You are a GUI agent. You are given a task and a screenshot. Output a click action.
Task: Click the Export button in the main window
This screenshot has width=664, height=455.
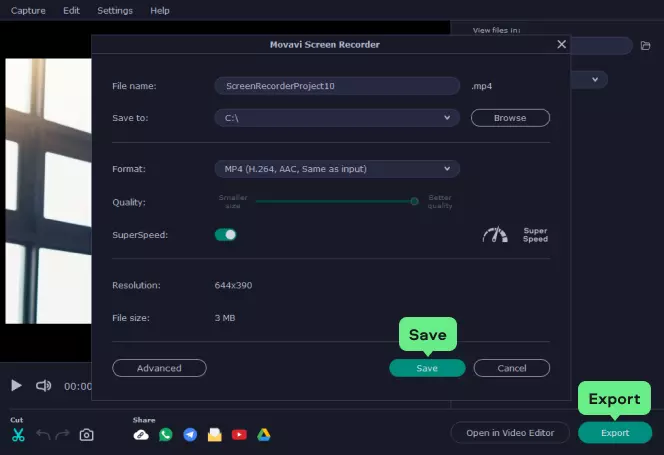pos(615,433)
